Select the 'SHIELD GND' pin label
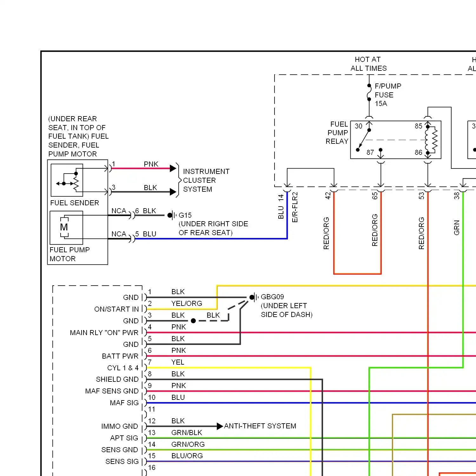Screen dimensions: 476x476 point(117,379)
